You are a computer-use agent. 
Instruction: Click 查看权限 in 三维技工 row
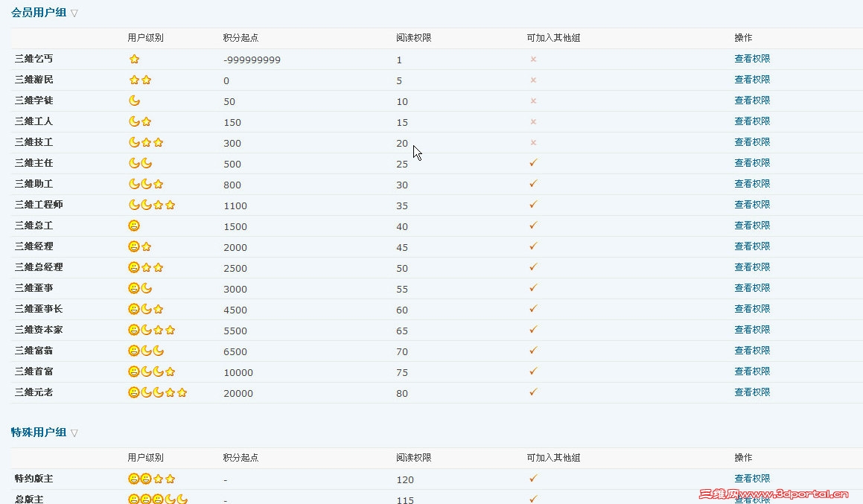coord(752,142)
